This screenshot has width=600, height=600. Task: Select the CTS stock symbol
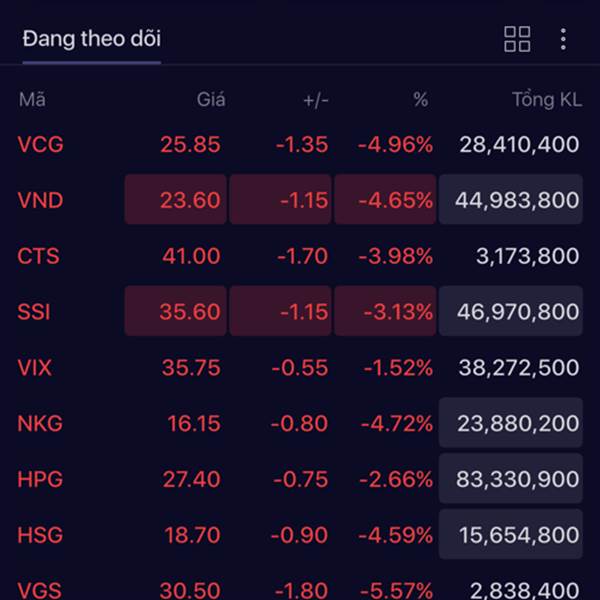pos(38,256)
